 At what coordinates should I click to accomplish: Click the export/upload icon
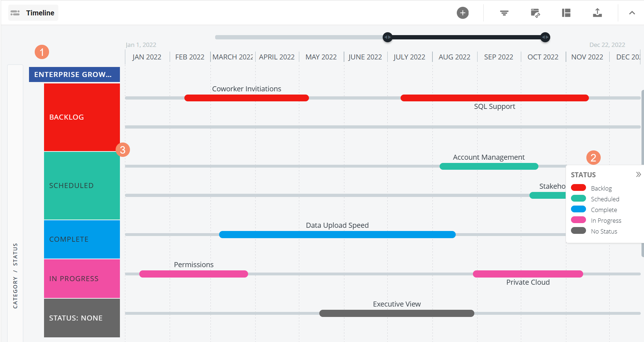tap(597, 13)
